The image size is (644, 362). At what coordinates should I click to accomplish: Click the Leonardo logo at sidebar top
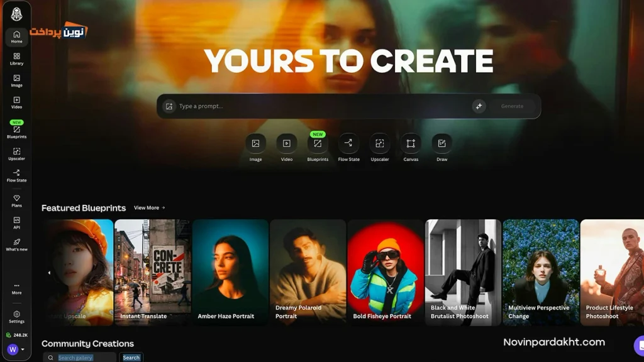(16, 14)
